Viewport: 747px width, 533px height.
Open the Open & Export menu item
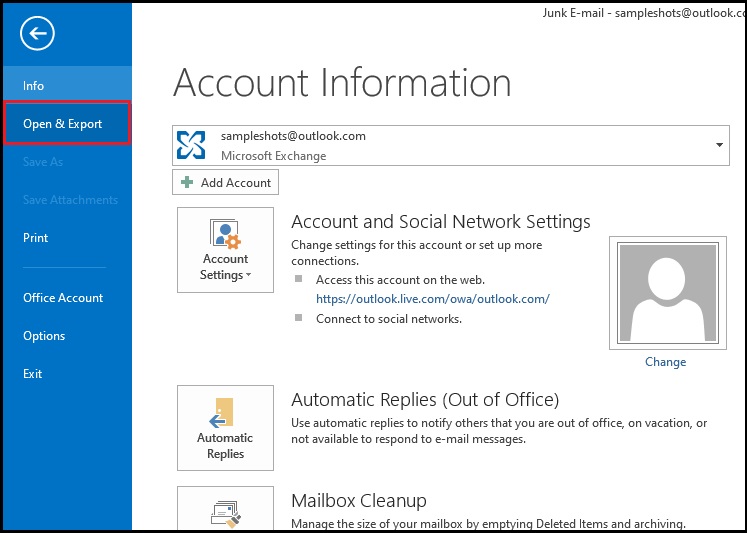(x=67, y=123)
